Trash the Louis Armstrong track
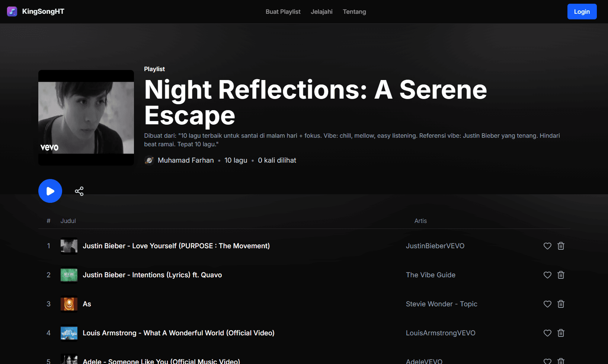The height and width of the screenshot is (364, 608). tap(561, 333)
